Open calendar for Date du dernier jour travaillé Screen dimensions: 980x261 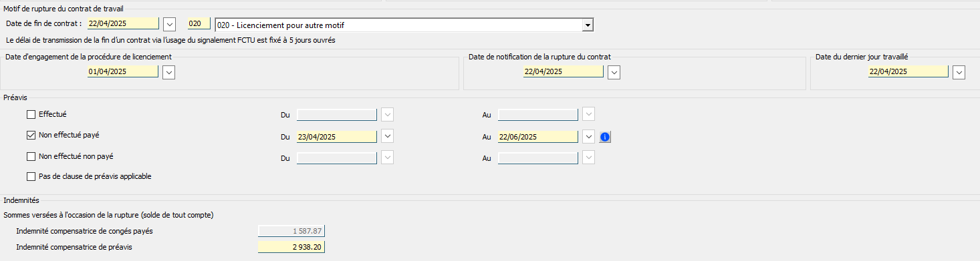959,71
